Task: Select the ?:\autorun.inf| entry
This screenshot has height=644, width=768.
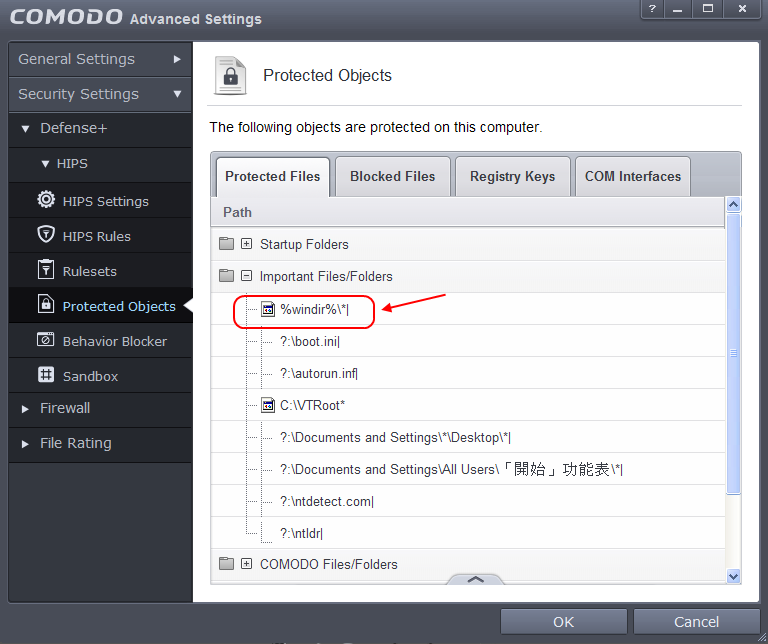Action: pyautogui.click(x=468, y=373)
